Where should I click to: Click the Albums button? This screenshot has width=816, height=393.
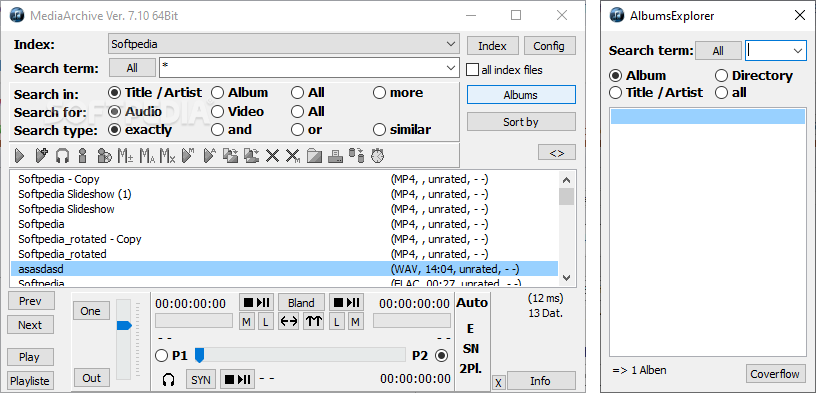521,95
